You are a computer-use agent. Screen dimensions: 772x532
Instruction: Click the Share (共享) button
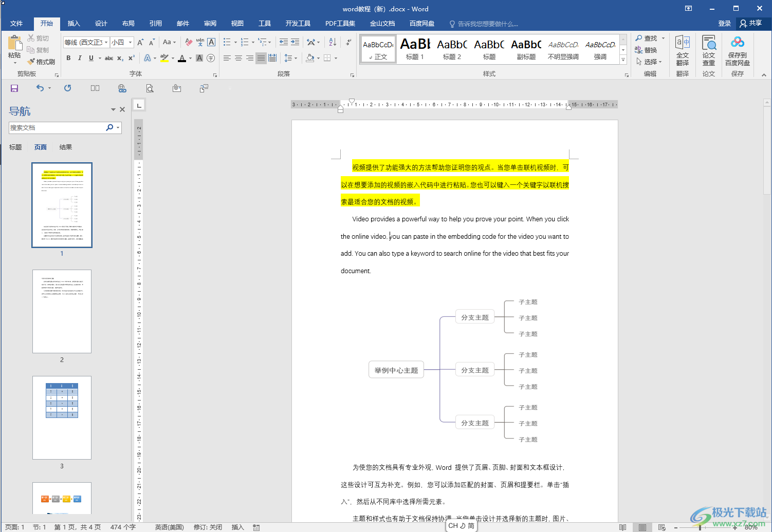point(751,24)
